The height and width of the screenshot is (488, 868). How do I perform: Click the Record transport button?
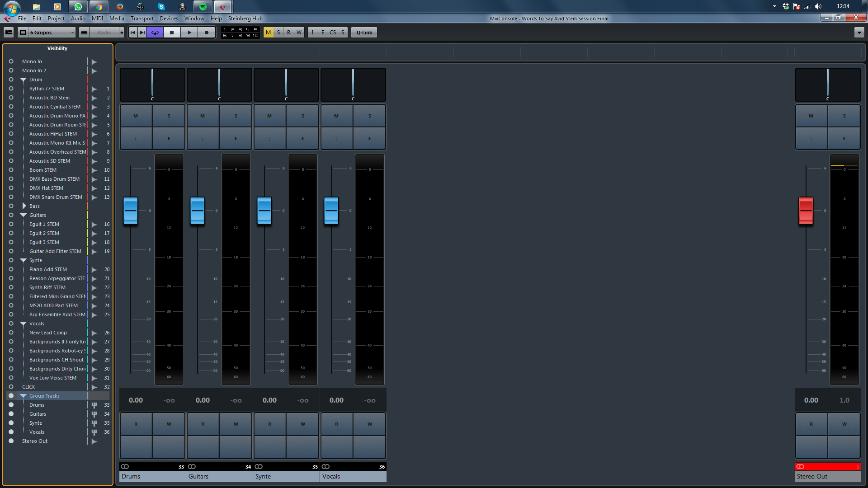click(x=207, y=33)
